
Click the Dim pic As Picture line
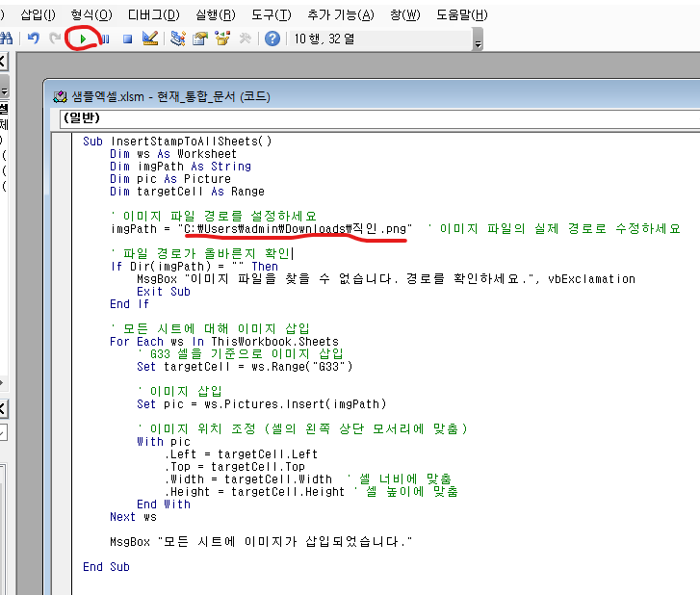tap(170, 178)
